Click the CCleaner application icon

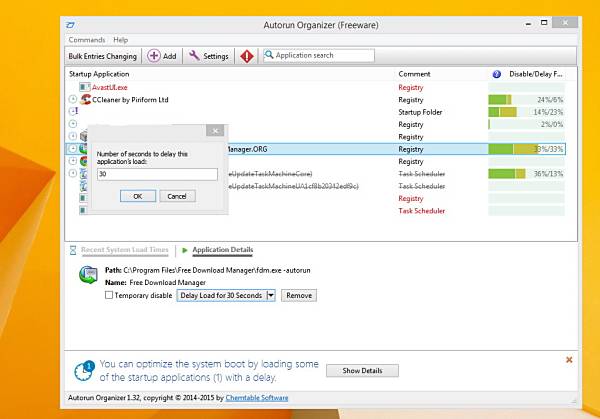click(x=85, y=99)
